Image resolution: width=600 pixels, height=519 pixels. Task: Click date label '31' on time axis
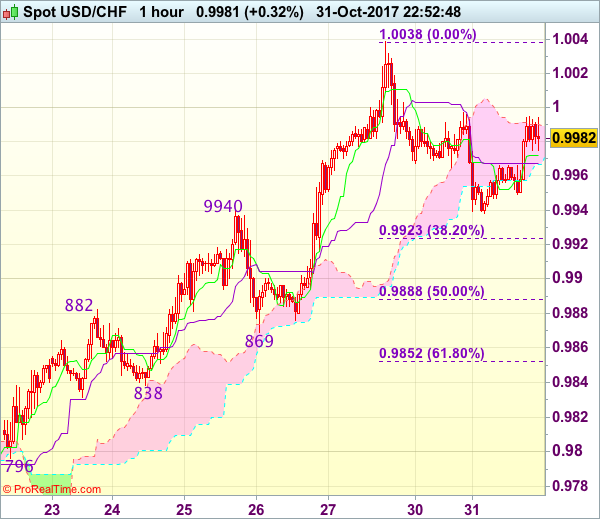[x=472, y=510]
